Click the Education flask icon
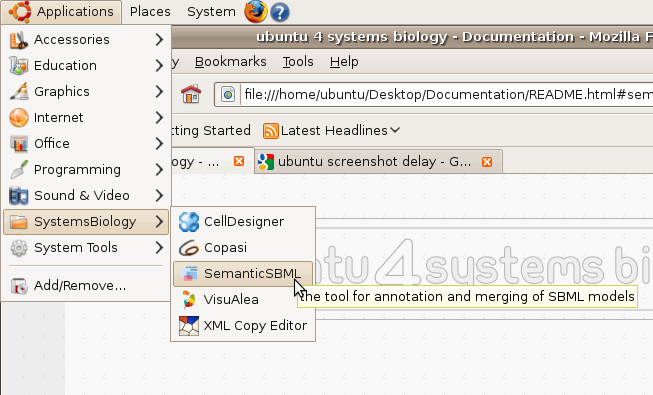Screen dimensions: 653x395 [x=19, y=66]
